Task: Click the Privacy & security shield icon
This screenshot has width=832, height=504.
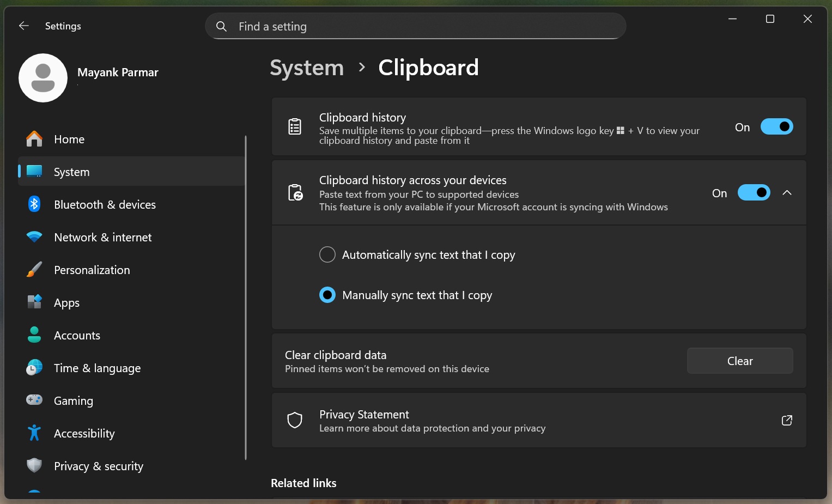Action: tap(34, 466)
